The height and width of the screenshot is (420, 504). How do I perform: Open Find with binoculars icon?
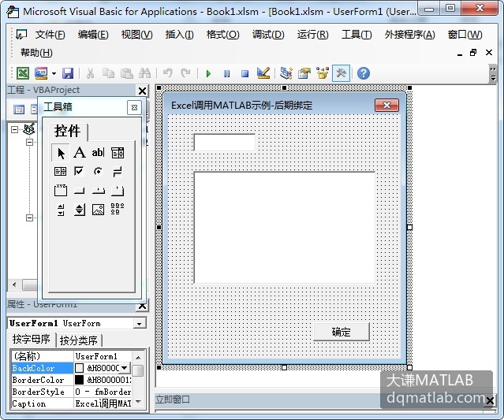click(144, 73)
